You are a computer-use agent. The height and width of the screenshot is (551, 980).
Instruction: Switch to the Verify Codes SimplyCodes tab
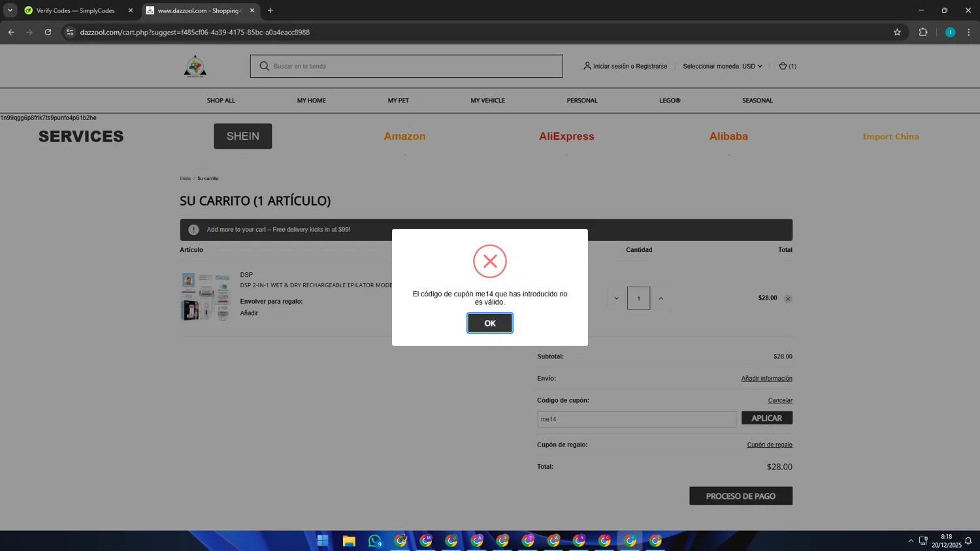pos(75,10)
